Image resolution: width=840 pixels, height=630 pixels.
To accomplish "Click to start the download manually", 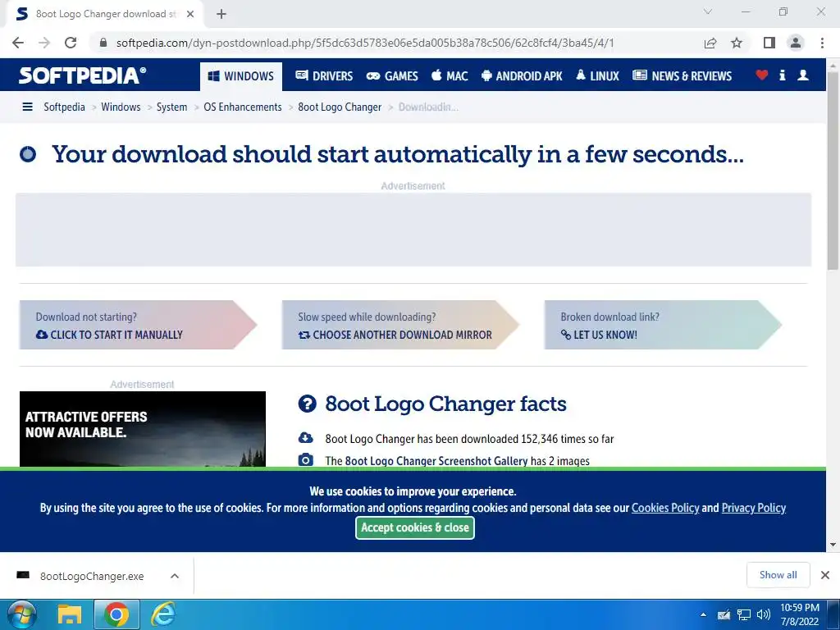I will coord(138,325).
